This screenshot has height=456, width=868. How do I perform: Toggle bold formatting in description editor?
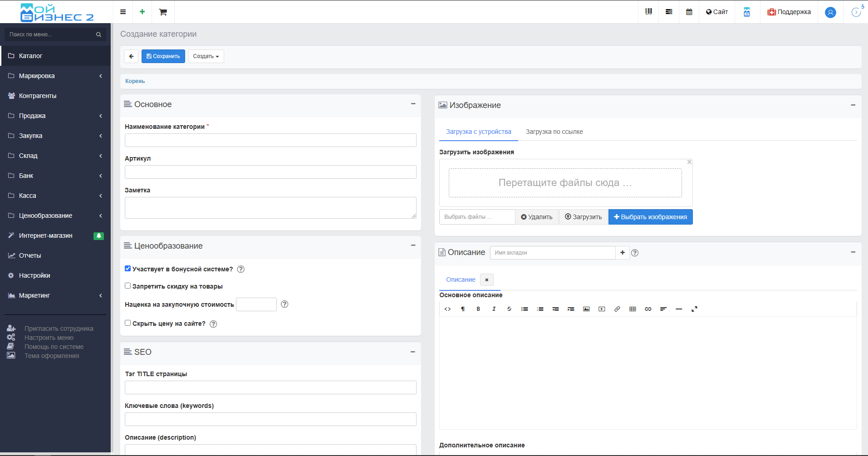[478, 309]
